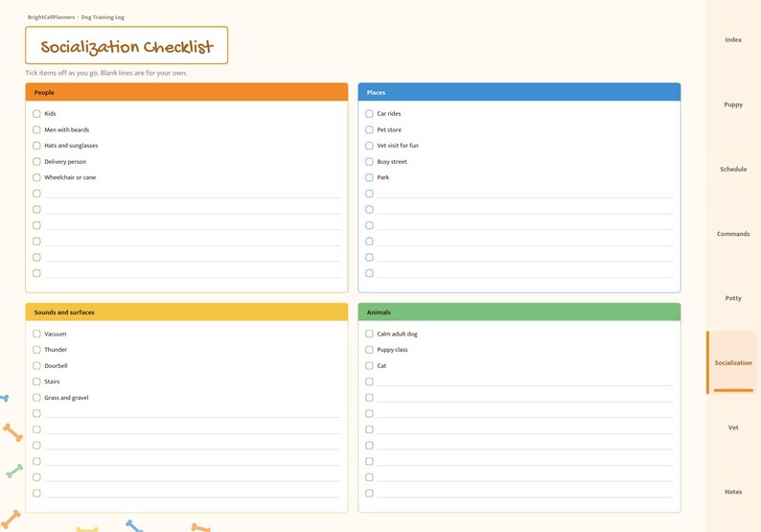Tick the Kids checkbox
This screenshot has width=761, height=532.
[36, 113]
